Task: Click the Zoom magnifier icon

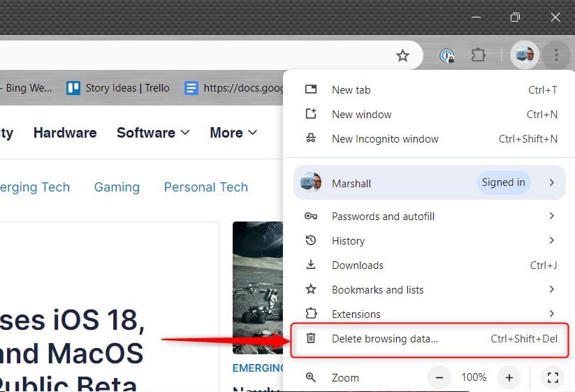Action: (311, 377)
